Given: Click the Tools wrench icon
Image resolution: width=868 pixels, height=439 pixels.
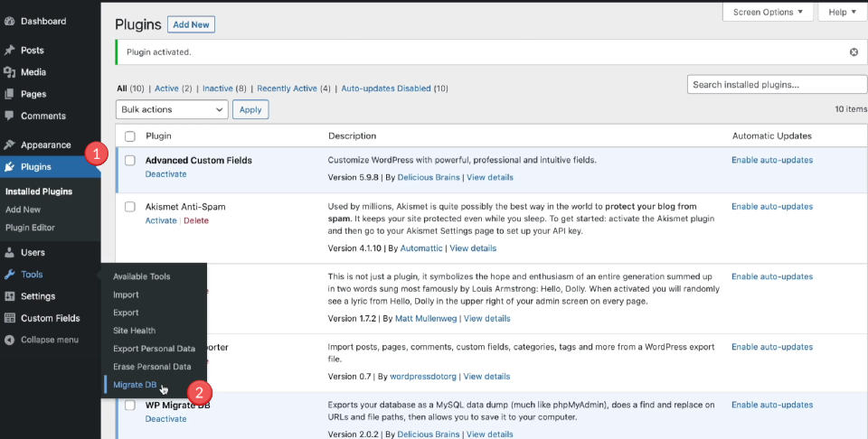Looking at the screenshot, I should 9,275.
